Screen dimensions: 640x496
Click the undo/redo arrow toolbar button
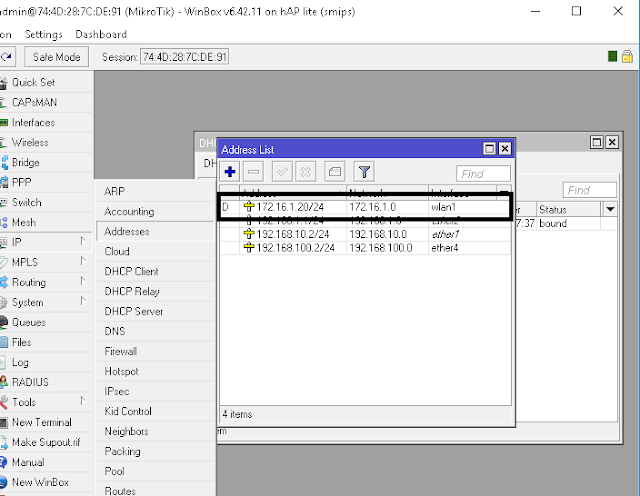[7, 57]
